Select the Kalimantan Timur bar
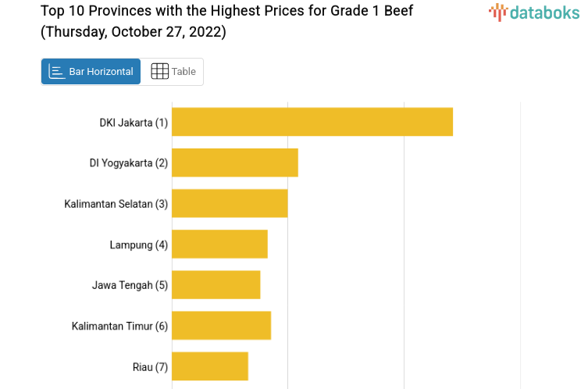This screenshot has height=389, width=588. coord(221,326)
